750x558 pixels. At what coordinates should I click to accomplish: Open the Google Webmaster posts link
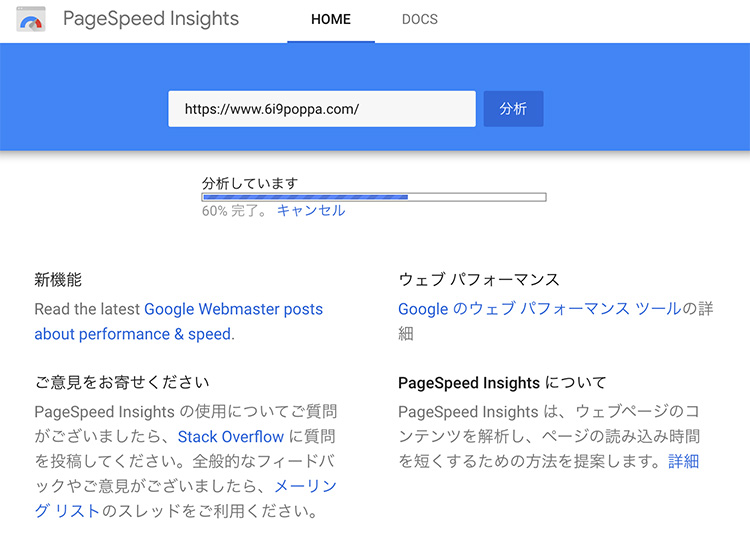pos(178,321)
